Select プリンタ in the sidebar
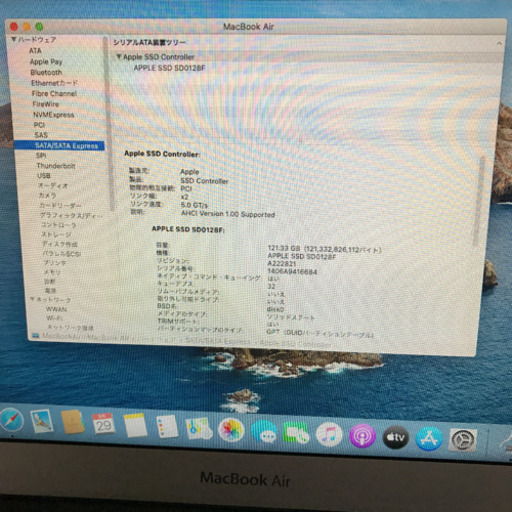Viewport: 512px width, 512px height. [55, 263]
